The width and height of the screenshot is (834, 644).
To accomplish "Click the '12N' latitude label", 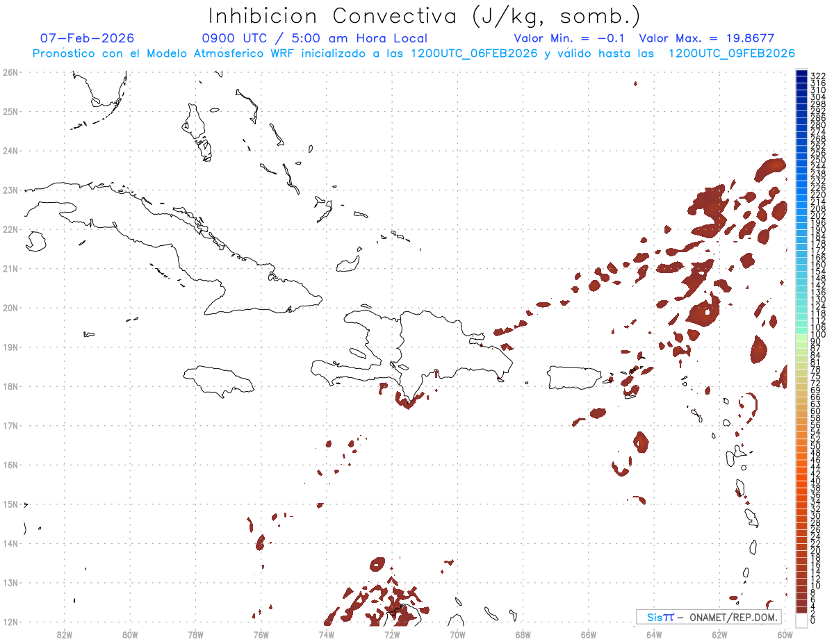I will point(10,622).
